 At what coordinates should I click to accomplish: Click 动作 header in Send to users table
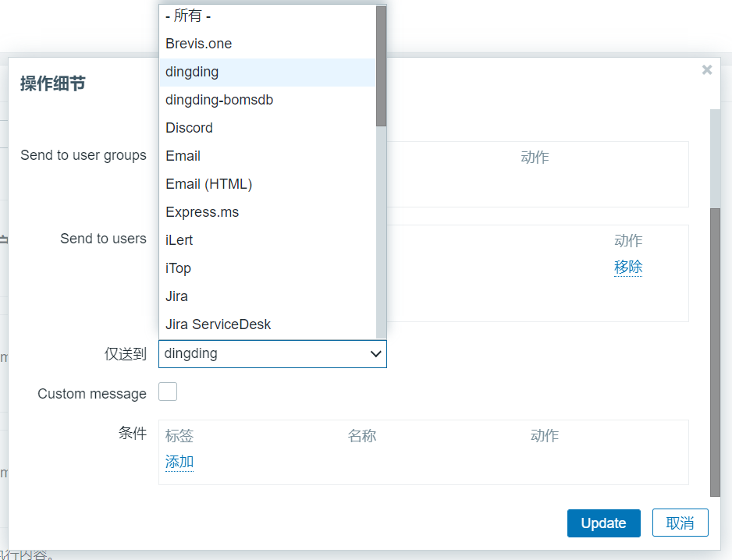pyautogui.click(x=628, y=241)
